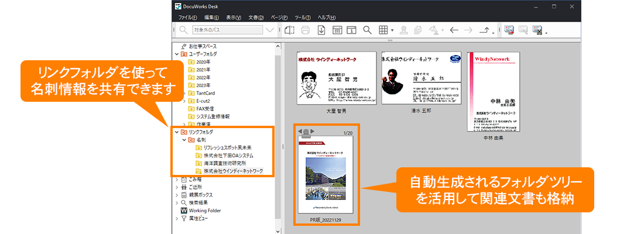644x234 pixels.
Task: Select the リフレッシュスポット風未来 folder
Action: pyautogui.click(x=228, y=148)
